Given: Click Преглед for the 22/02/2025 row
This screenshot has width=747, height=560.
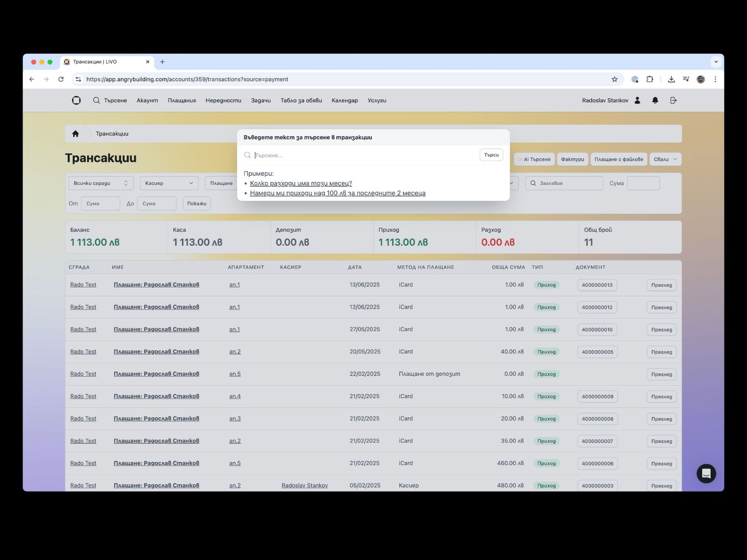Looking at the screenshot, I should click(661, 374).
